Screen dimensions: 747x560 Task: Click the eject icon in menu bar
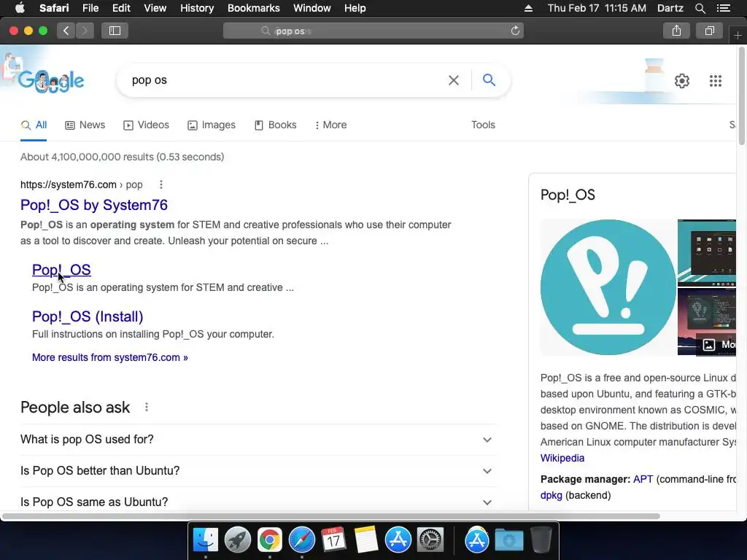click(528, 8)
